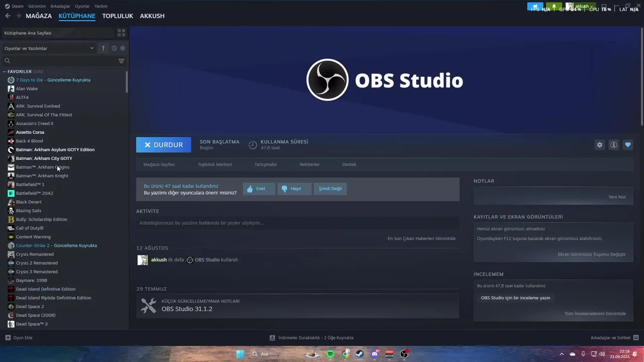Screen dimensions: 644x362
Task: Open the Yardım menu
Action: click(x=101, y=6)
